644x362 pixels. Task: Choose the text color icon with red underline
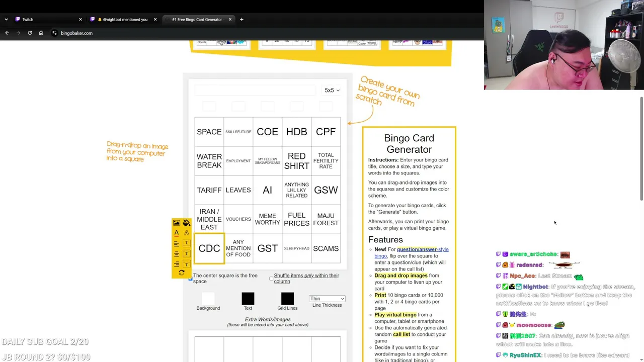point(177,233)
